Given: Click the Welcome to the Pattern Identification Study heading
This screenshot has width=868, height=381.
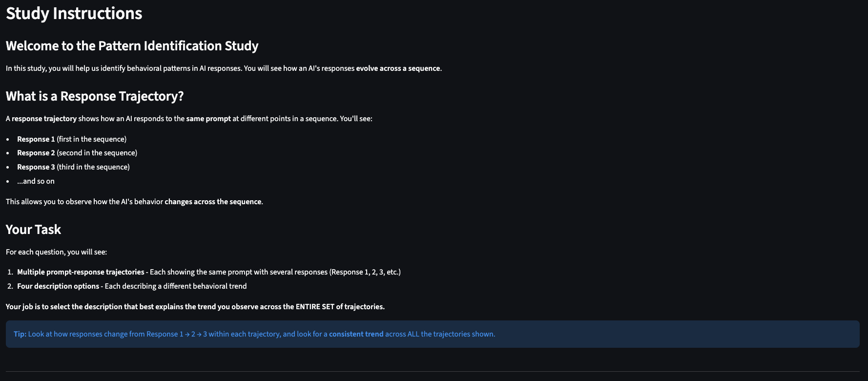Looking at the screenshot, I should (132, 46).
